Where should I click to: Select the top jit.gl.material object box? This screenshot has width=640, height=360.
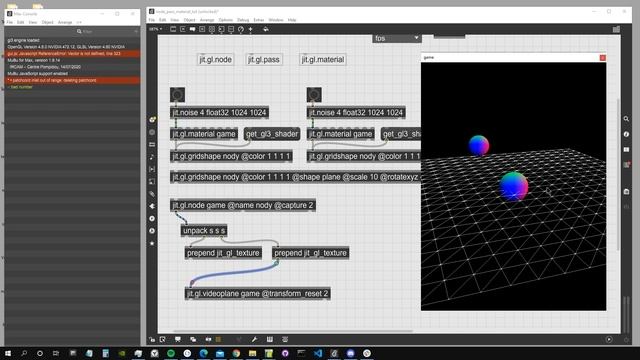pyautogui.click(x=323, y=60)
